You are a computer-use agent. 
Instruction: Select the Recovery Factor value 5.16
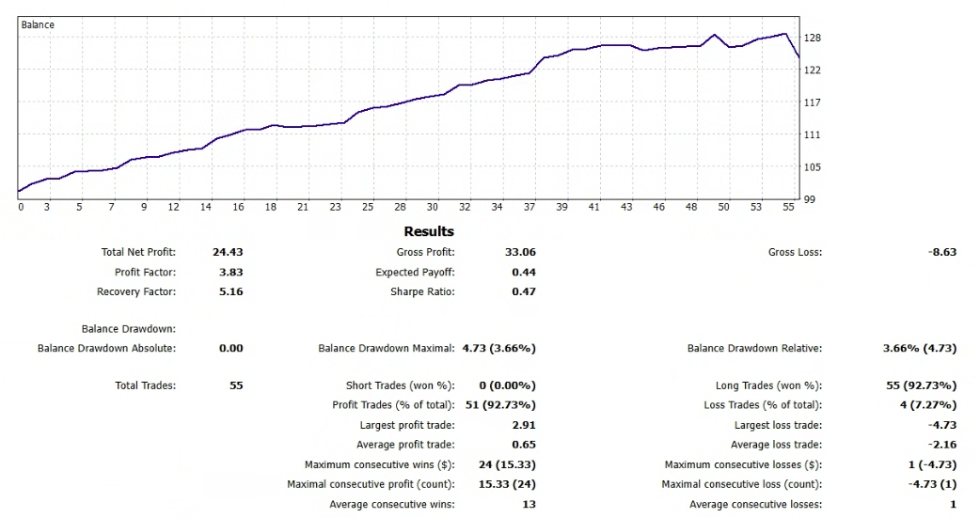tap(230, 291)
